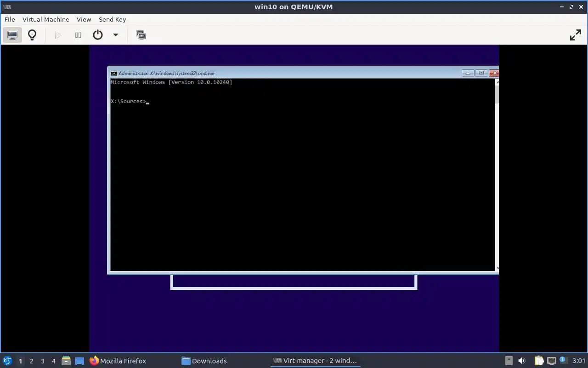Screen dimensions: 588x368
Task: Open the file manager panel launcher
Action: (66, 361)
